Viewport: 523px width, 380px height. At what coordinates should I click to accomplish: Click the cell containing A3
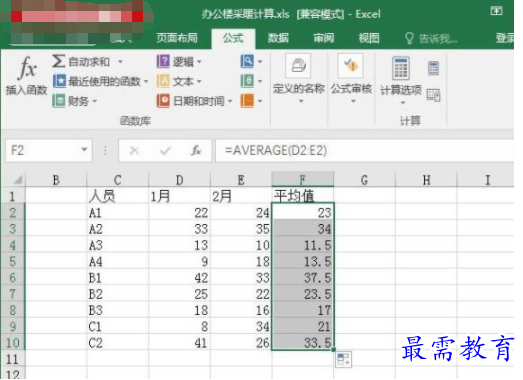118,245
